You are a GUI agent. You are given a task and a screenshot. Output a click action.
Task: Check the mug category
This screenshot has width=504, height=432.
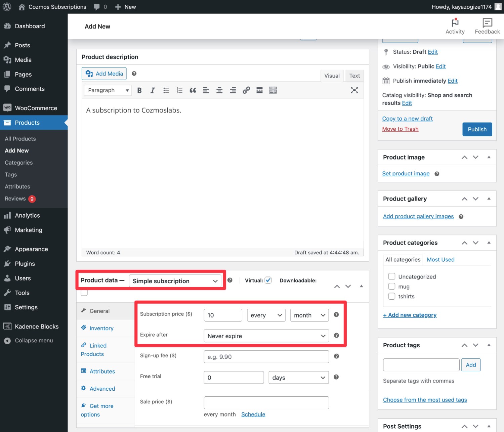392,286
